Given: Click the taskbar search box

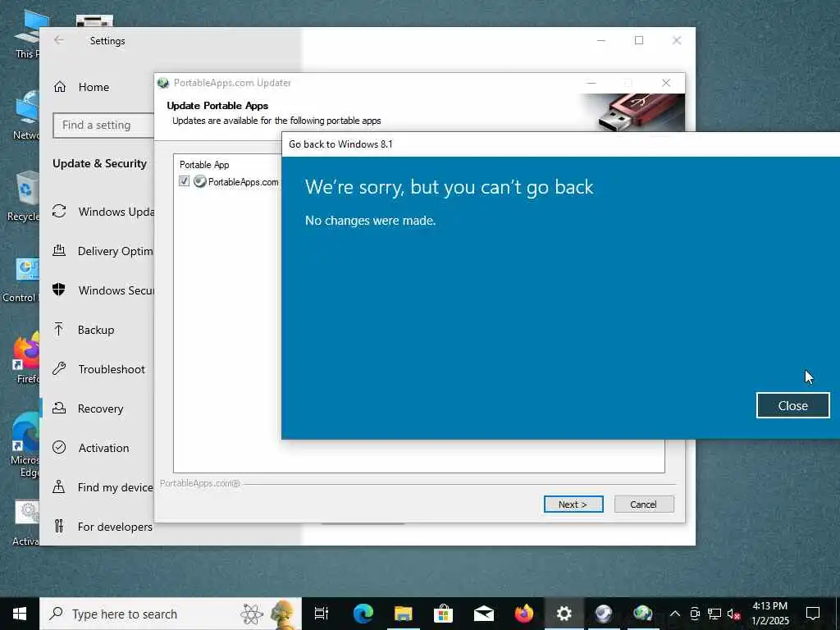Looking at the screenshot, I should 171,614.
